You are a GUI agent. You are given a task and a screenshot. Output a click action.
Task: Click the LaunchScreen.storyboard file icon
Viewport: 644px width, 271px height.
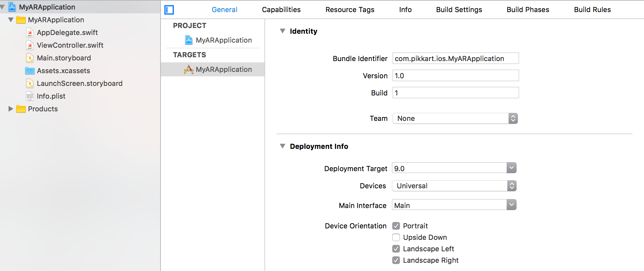pyautogui.click(x=30, y=83)
